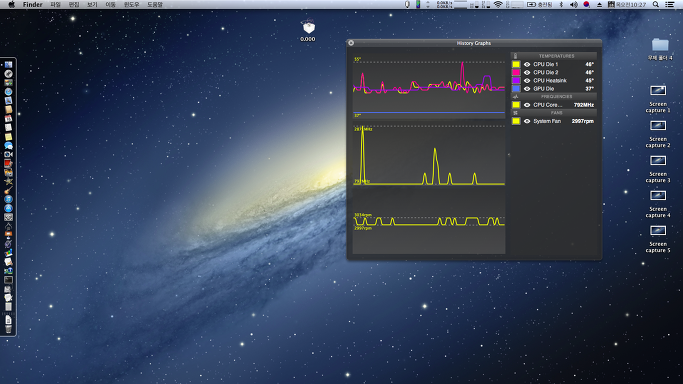Screen dimensions: 683x384
Task: Open the blue color swatch for GPU Die
Action: 516,89
